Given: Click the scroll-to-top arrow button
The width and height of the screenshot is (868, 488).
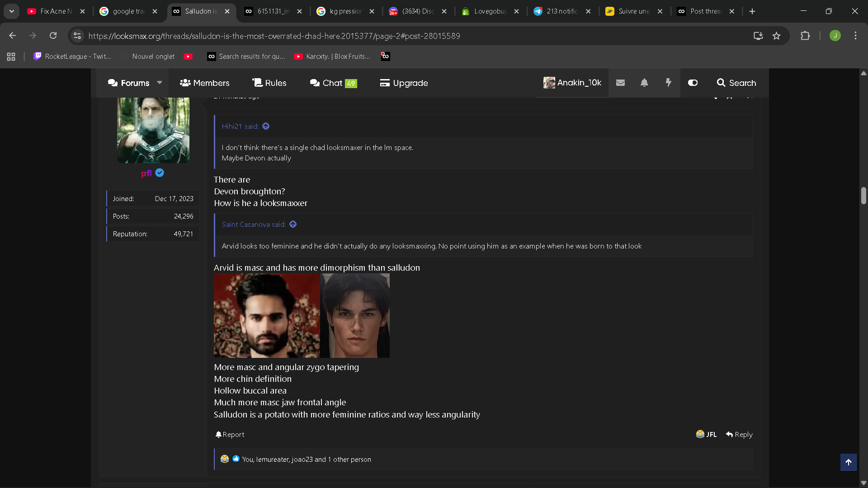Looking at the screenshot, I should (x=848, y=462).
